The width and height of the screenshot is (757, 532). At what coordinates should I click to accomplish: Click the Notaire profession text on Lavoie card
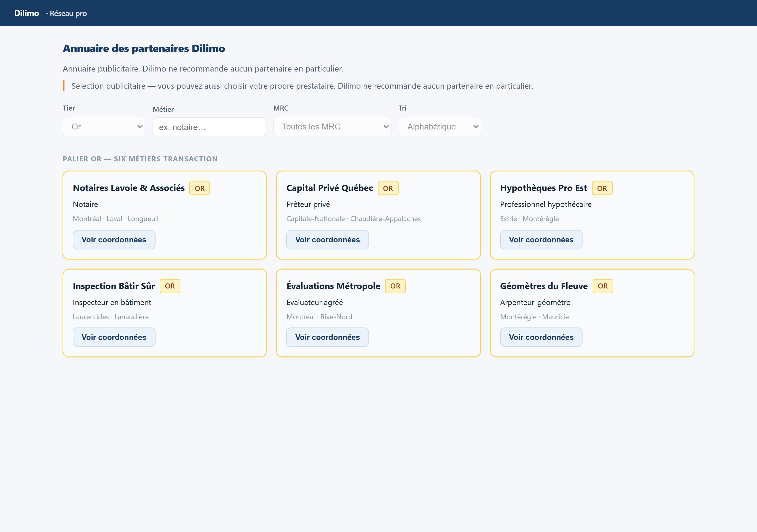(85, 204)
